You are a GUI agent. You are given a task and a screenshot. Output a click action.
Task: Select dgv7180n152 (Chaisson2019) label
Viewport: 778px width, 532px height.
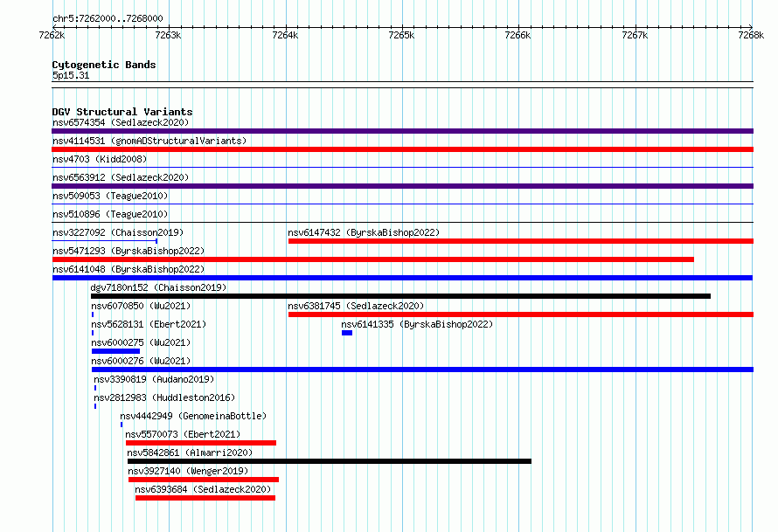point(158,287)
